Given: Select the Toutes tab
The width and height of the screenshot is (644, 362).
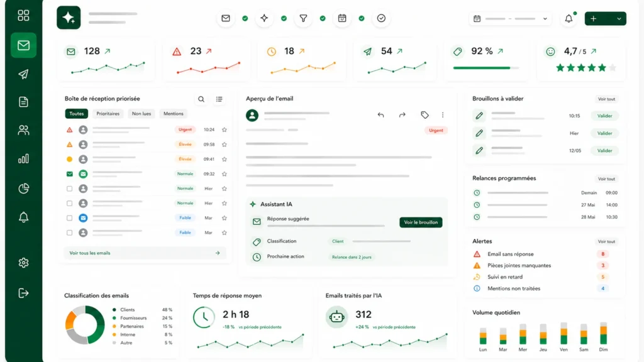Looking at the screenshot, I should tap(76, 114).
